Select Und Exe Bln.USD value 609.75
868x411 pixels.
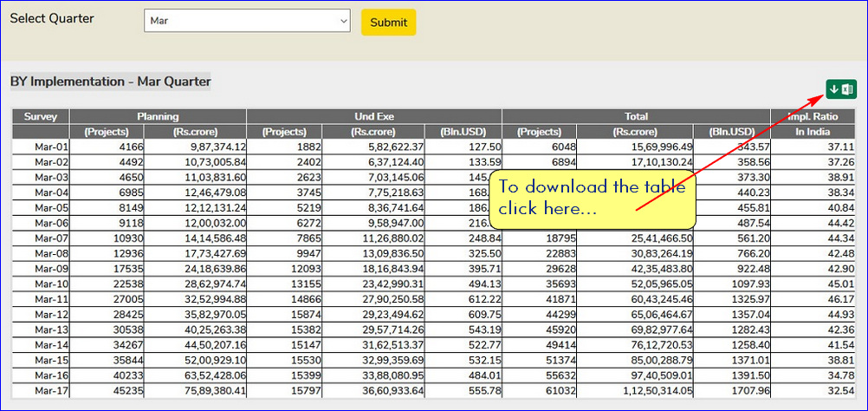click(483, 315)
